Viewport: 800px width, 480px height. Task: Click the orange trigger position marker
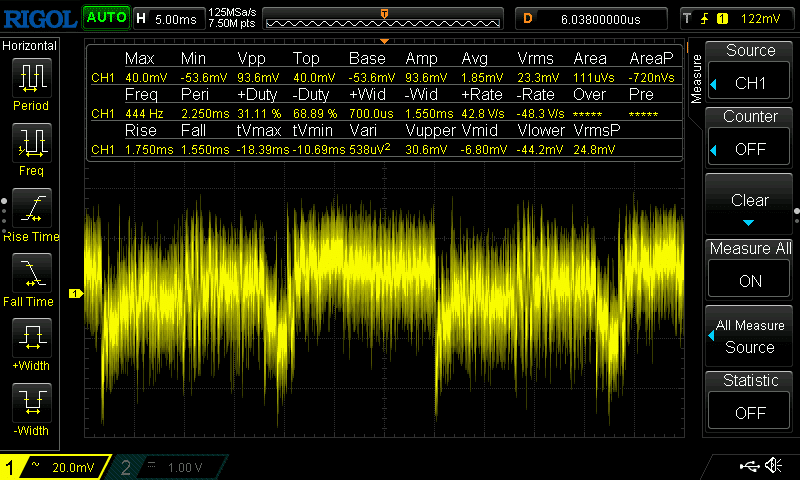pyautogui.click(x=384, y=12)
